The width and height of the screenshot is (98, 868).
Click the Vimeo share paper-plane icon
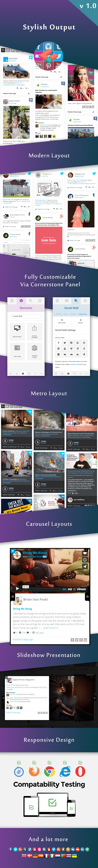tap(85, 566)
